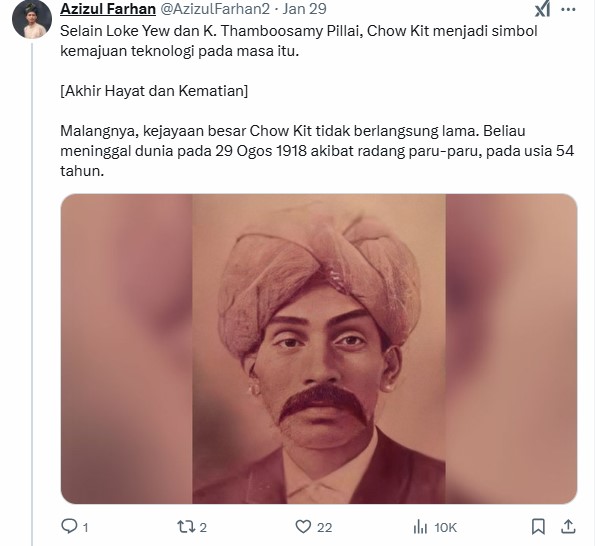Viewport: 595px width, 546px height.
Task: Like the tweet with the heart icon
Action: pyautogui.click(x=303, y=527)
